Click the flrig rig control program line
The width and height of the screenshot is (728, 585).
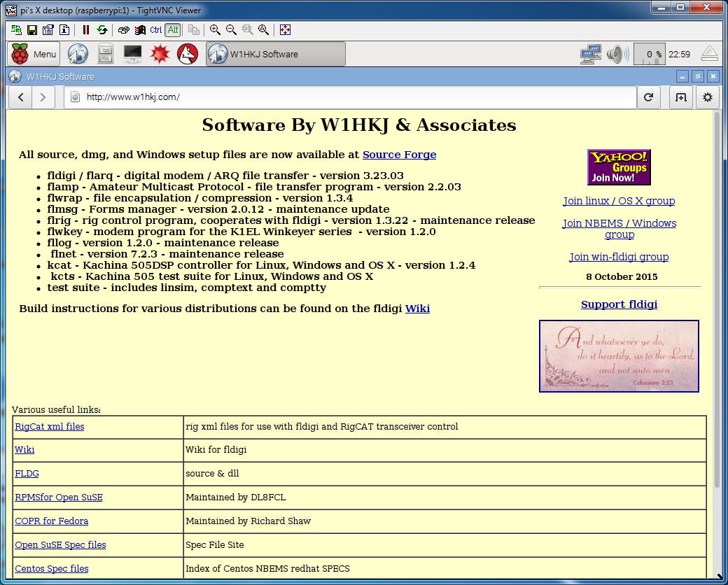291,220
